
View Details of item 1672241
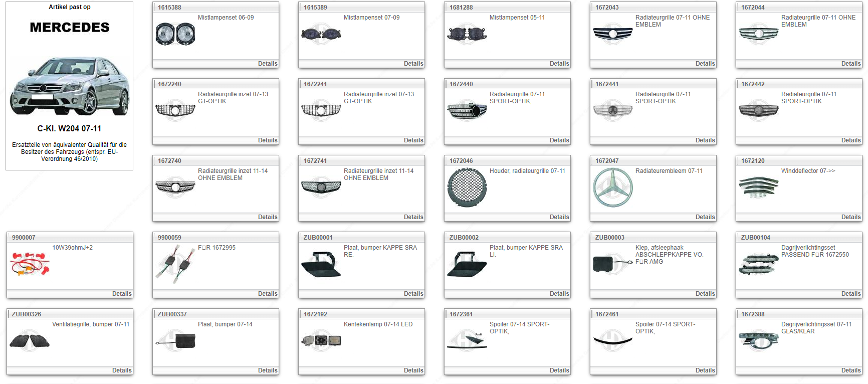[x=413, y=140]
